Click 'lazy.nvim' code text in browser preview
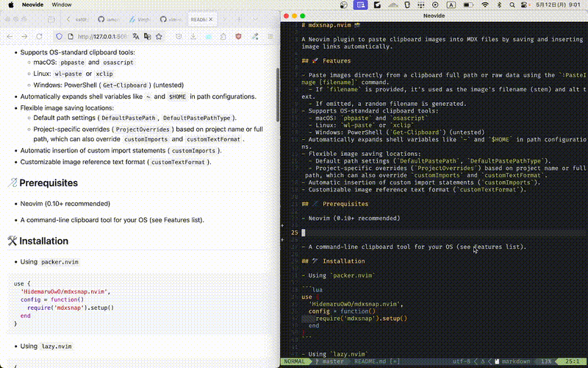Viewport: 588px width, 368px height. (x=57, y=346)
